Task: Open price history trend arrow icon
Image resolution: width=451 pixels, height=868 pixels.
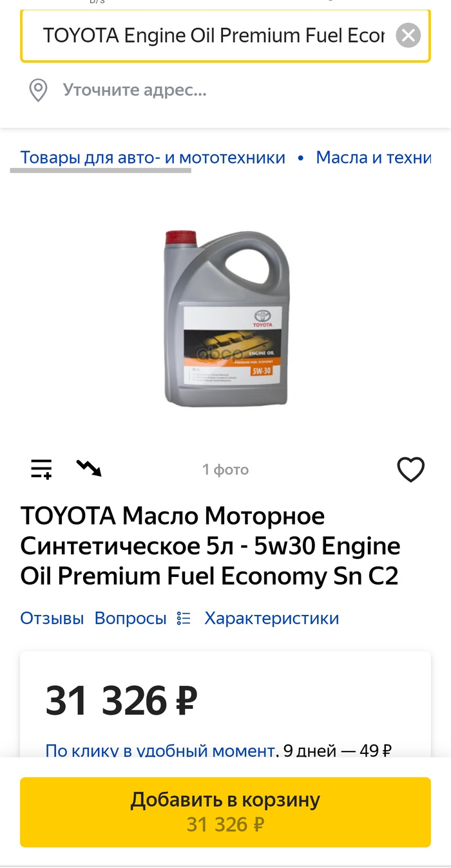Action: (89, 468)
